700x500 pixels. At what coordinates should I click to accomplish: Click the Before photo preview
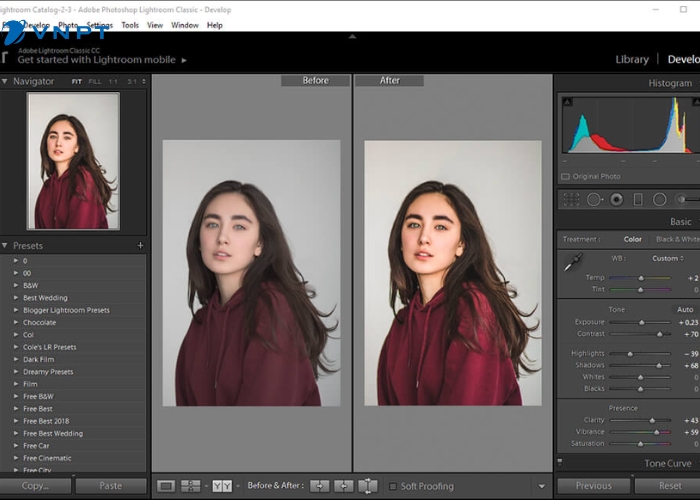point(251,273)
